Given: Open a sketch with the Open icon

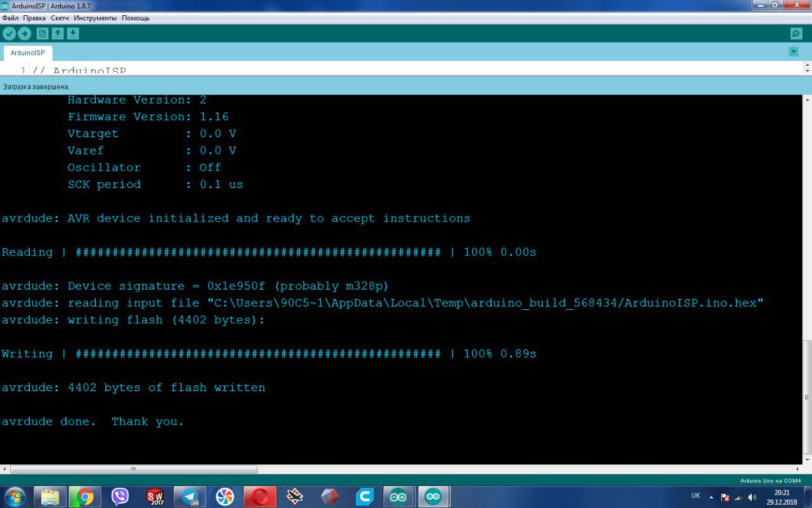Looking at the screenshot, I should click(x=58, y=34).
